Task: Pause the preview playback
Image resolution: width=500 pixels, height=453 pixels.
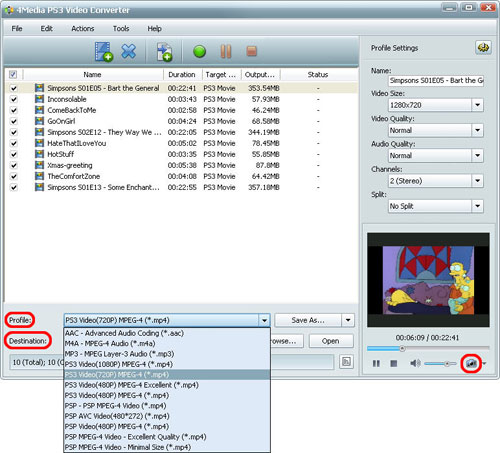Action: [x=376, y=363]
